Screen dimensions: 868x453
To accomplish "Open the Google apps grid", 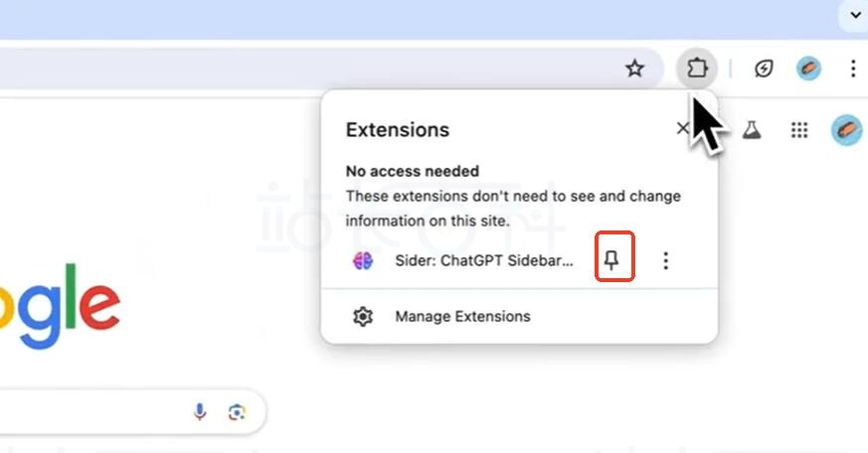I will 799,130.
